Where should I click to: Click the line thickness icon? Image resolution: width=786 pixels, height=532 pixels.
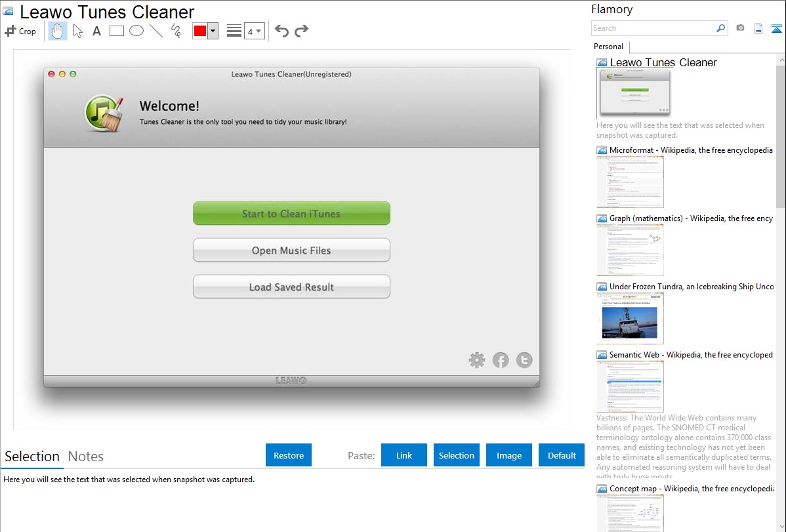click(x=234, y=31)
